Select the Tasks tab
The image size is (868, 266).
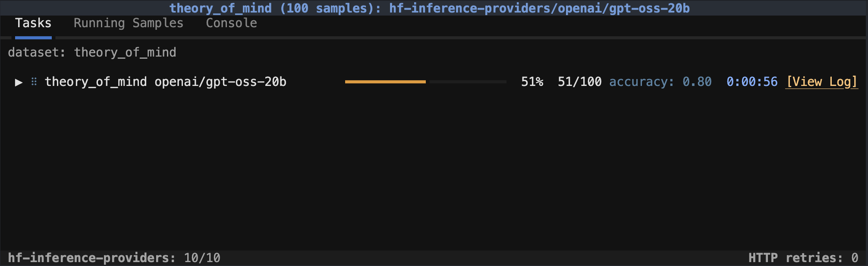33,23
